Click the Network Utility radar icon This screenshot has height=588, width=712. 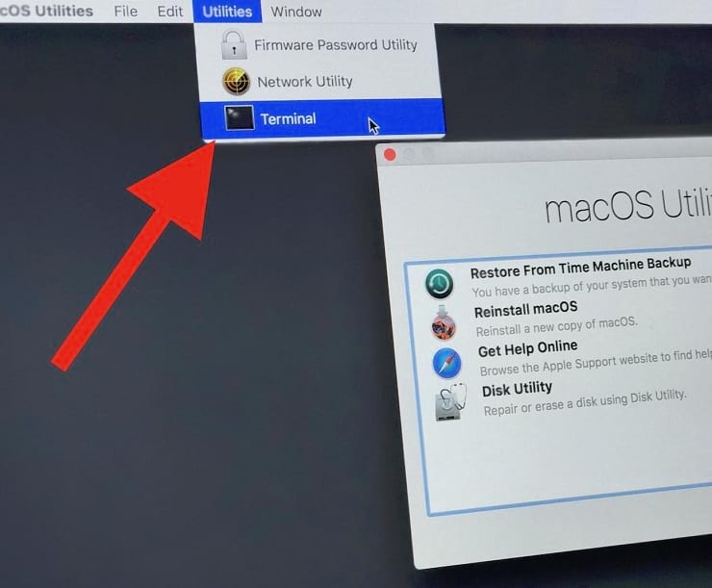click(236, 82)
